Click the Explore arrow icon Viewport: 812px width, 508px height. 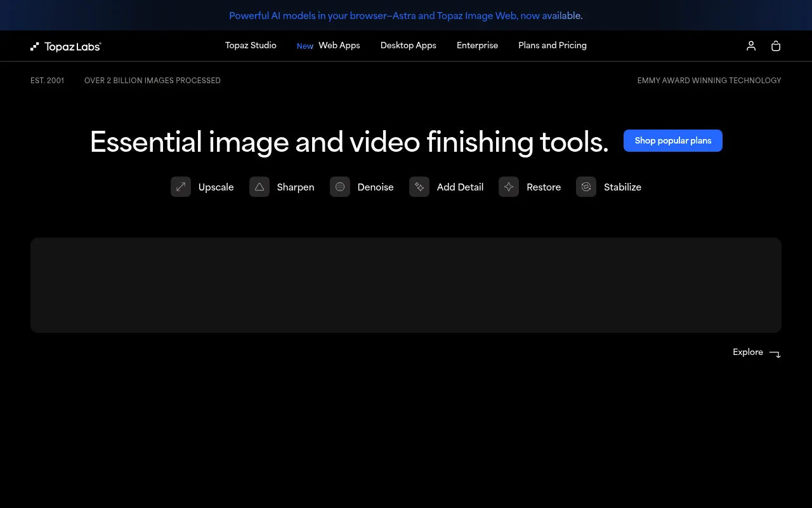pos(775,353)
